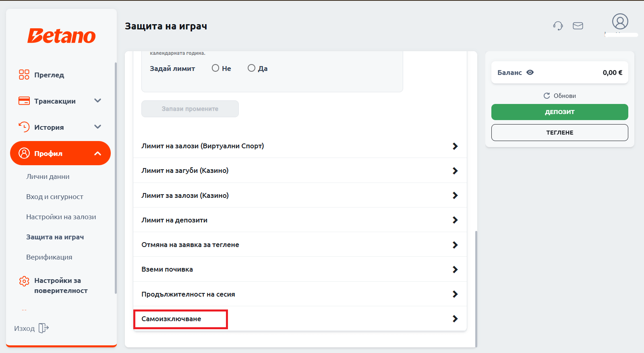Open Верификация submenu item
This screenshot has width=644, height=353.
tap(49, 257)
